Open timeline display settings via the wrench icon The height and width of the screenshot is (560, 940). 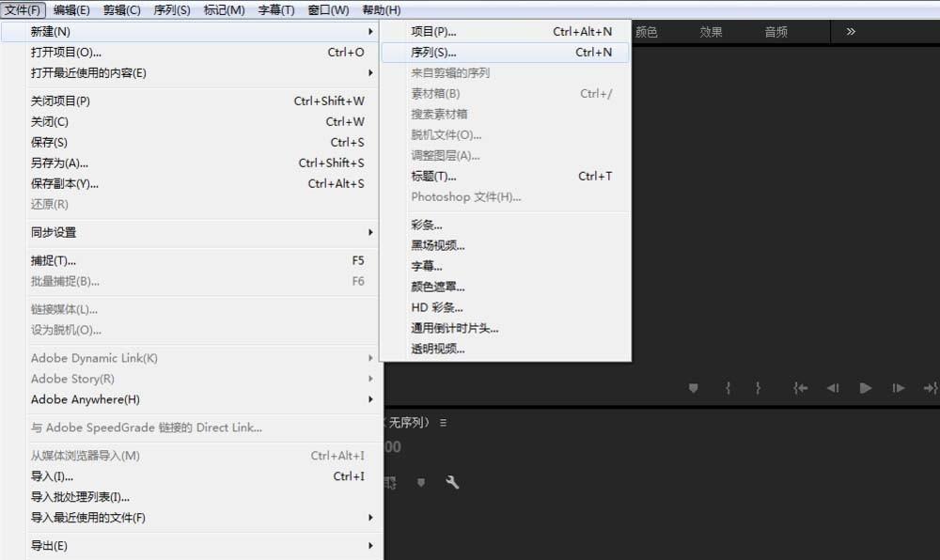pos(451,482)
